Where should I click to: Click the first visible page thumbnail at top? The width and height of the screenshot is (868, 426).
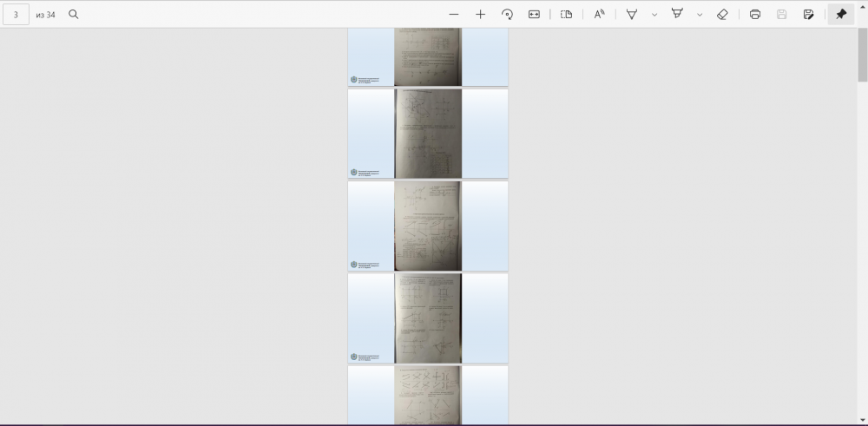click(x=428, y=56)
